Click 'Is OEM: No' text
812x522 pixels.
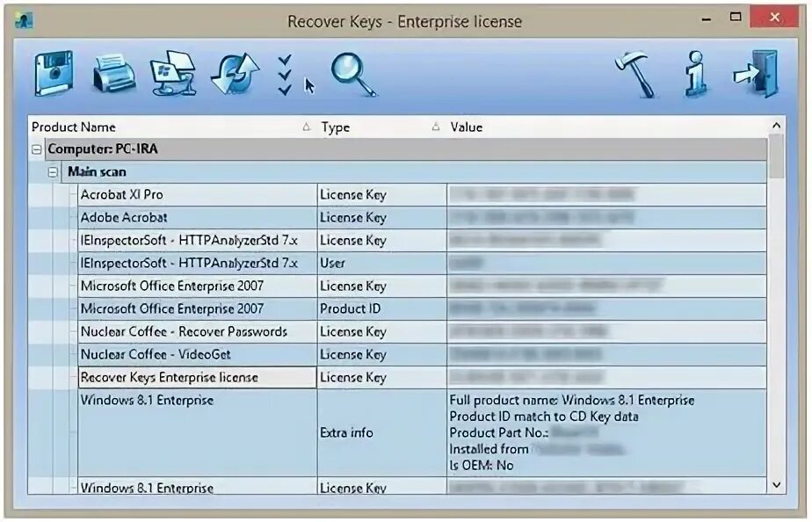[x=482, y=466]
